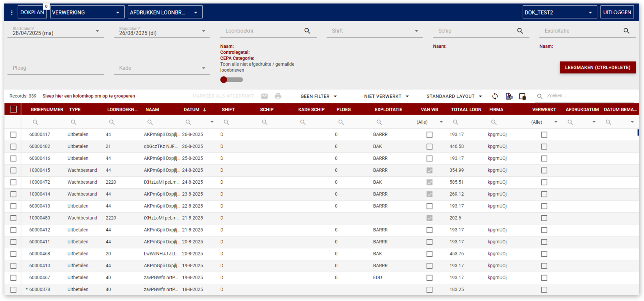
Task: Click search icon in Loonboeknr. field
Action: coord(307,31)
